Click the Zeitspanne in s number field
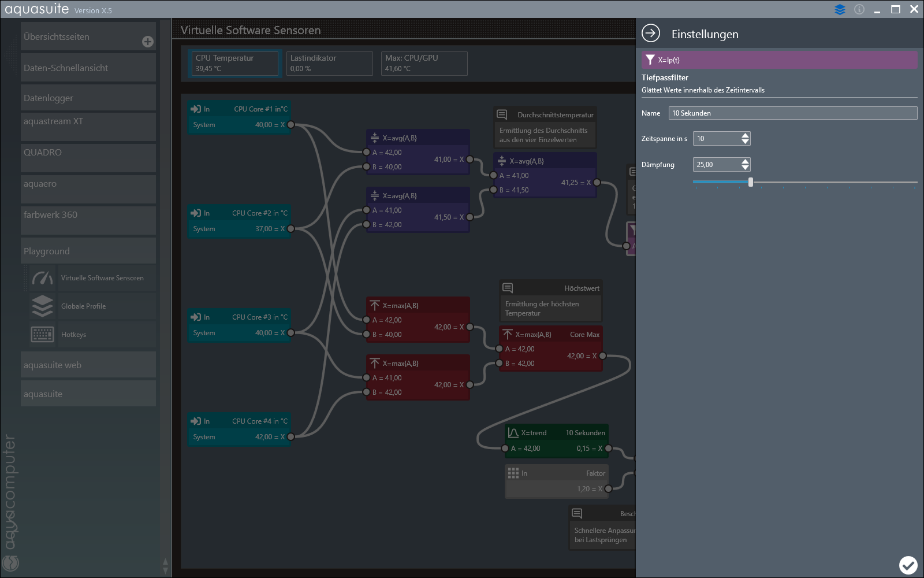The width and height of the screenshot is (924, 578). [717, 139]
